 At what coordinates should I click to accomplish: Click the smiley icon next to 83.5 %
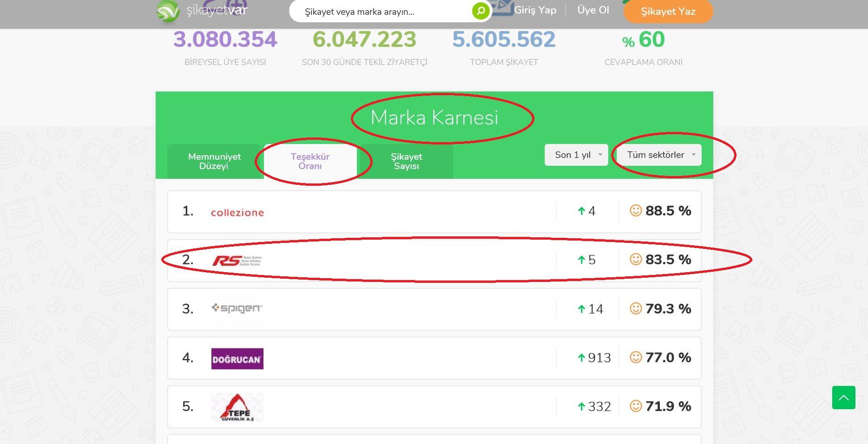coord(636,259)
